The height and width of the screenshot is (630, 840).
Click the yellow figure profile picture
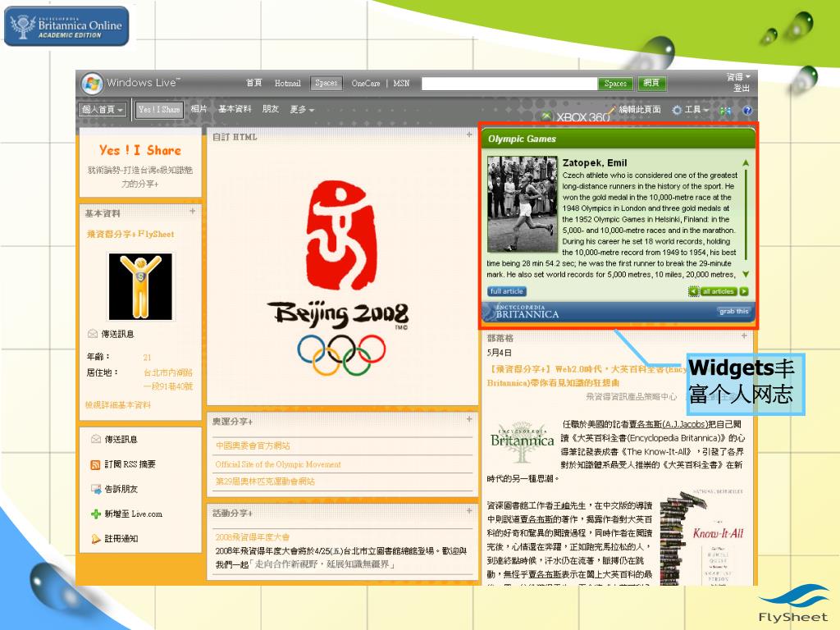click(140, 286)
